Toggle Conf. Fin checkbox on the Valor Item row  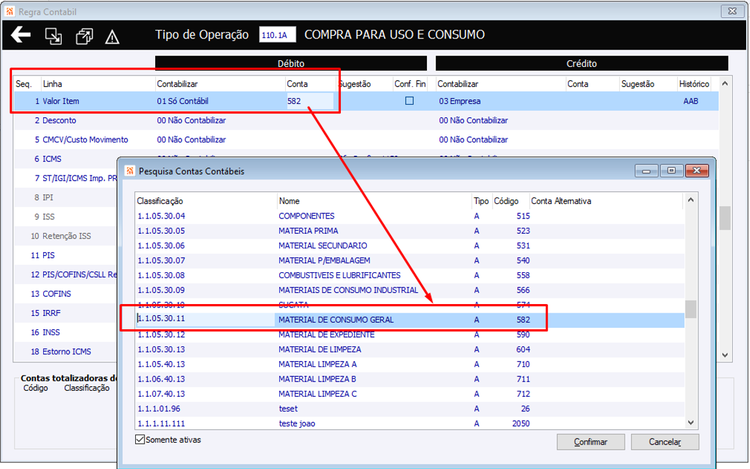(x=409, y=101)
